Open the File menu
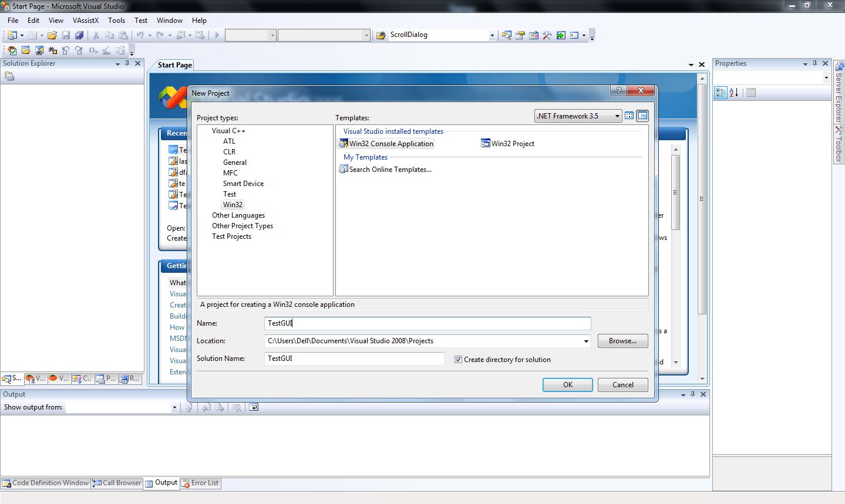845x504 pixels. [x=13, y=20]
